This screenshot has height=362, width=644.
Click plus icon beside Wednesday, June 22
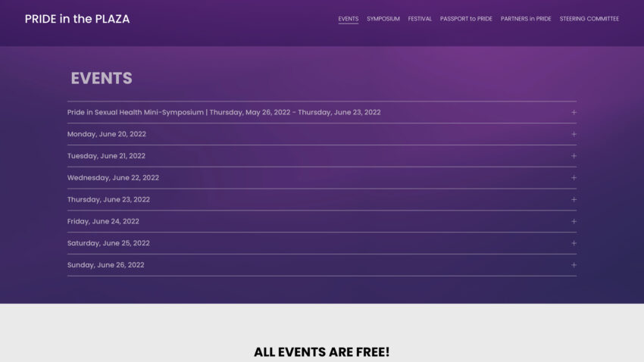tap(574, 178)
